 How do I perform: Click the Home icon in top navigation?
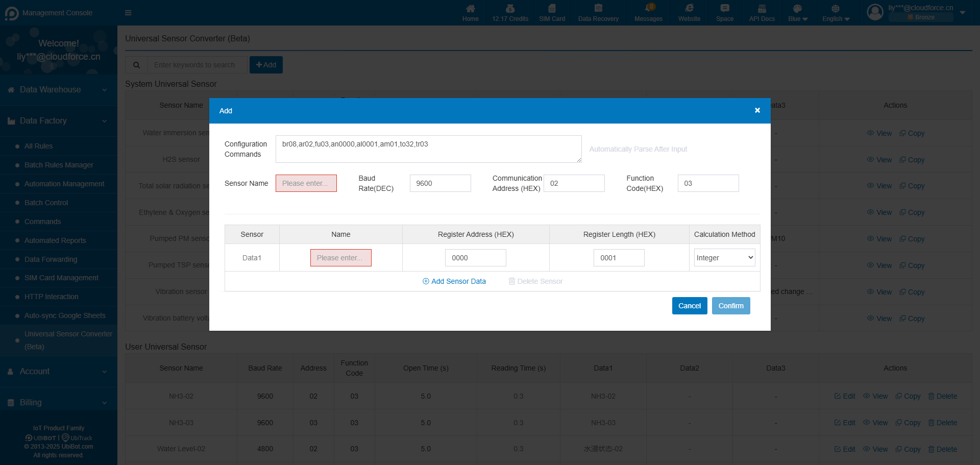470,9
